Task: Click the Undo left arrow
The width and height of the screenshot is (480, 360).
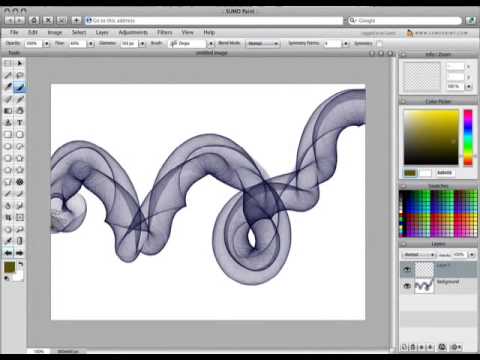Action: tap(8, 253)
